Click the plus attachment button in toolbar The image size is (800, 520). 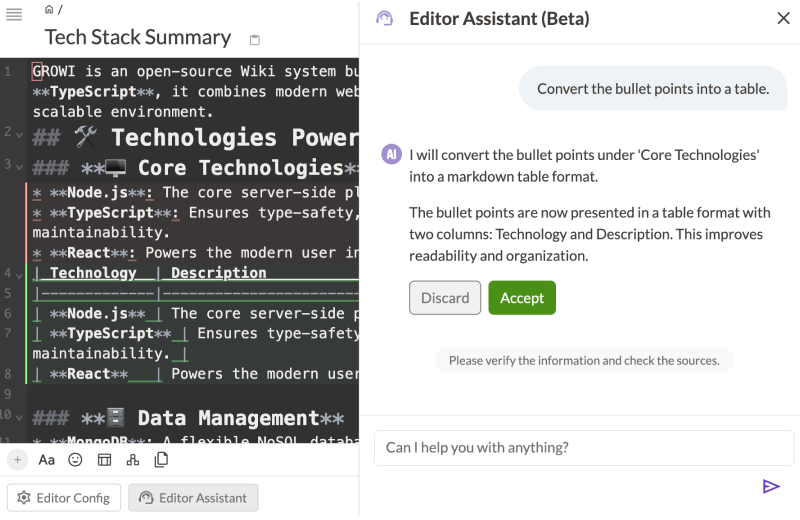point(17,460)
